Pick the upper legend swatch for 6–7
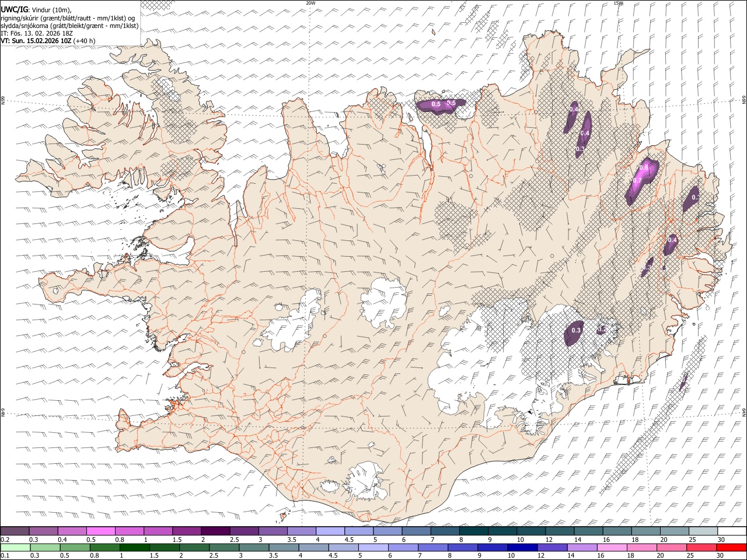The height and width of the screenshot is (560, 747). tap(416, 531)
